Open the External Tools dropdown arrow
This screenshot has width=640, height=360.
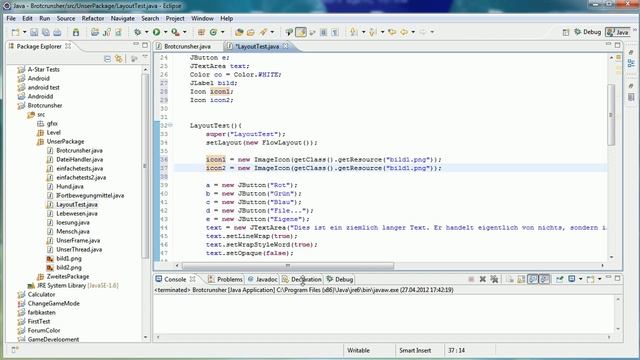[184, 32]
